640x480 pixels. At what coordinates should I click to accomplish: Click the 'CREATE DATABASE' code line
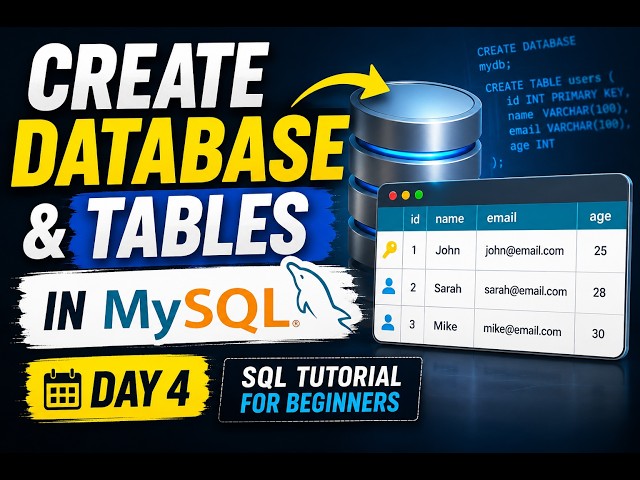click(x=526, y=46)
